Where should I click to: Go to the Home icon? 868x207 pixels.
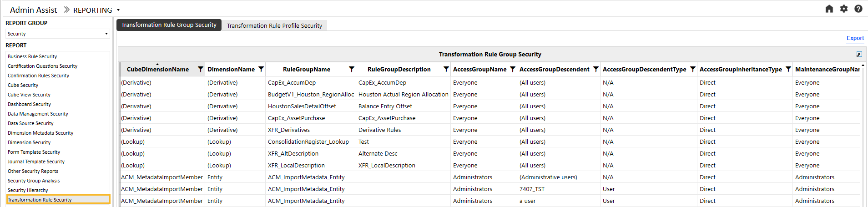point(829,9)
